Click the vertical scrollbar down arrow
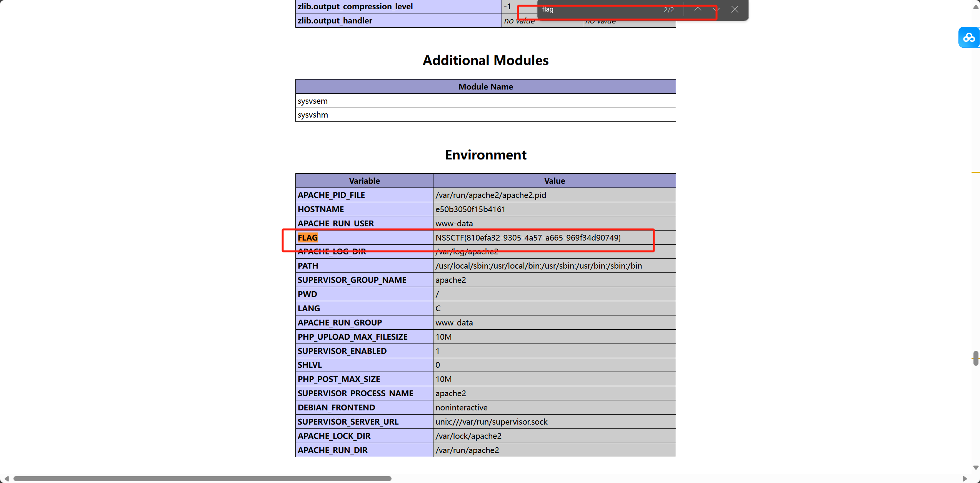The height and width of the screenshot is (483, 980). (x=976, y=468)
